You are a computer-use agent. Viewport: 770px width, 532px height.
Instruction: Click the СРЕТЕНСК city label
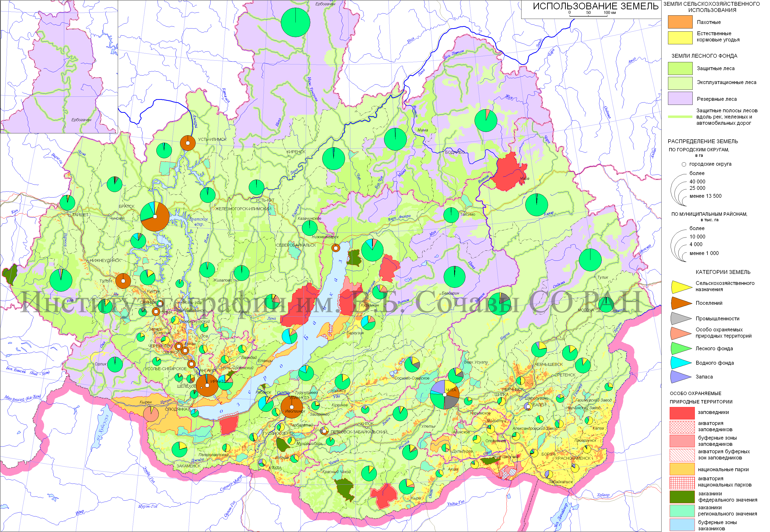(565, 375)
